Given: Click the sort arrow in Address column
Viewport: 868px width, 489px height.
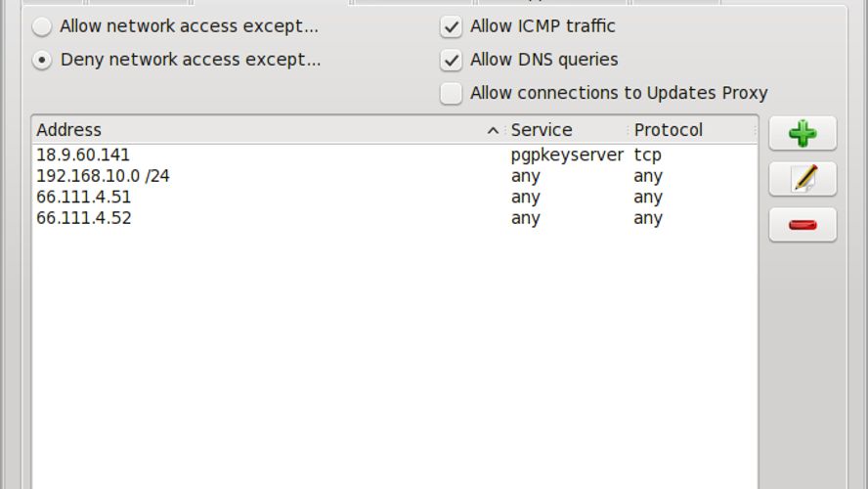Looking at the screenshot, I should [493, 131].
